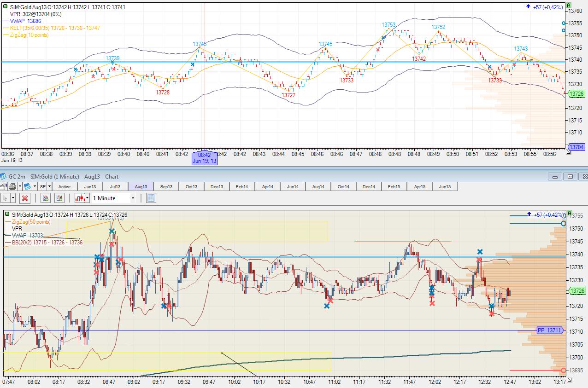The image size is (588, 388).
Task: Switch to the Jul13 contract tab
Action: click(x=115, y=186)
